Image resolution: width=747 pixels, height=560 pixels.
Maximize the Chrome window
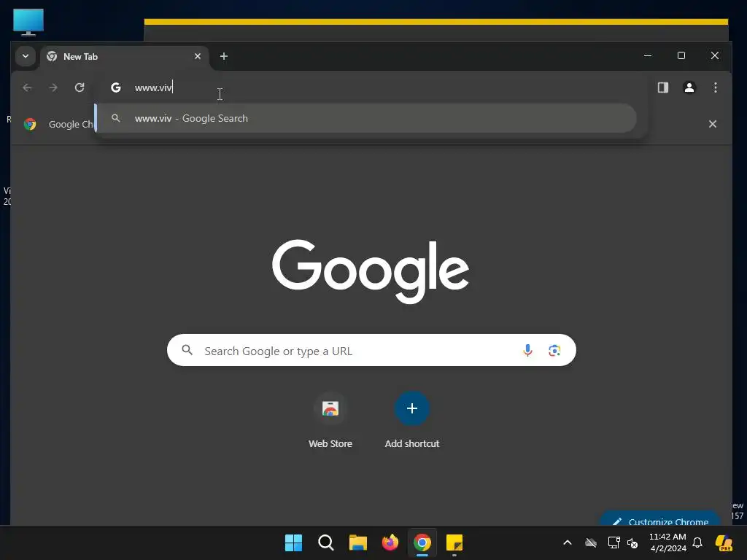click(x=681, y=55)
